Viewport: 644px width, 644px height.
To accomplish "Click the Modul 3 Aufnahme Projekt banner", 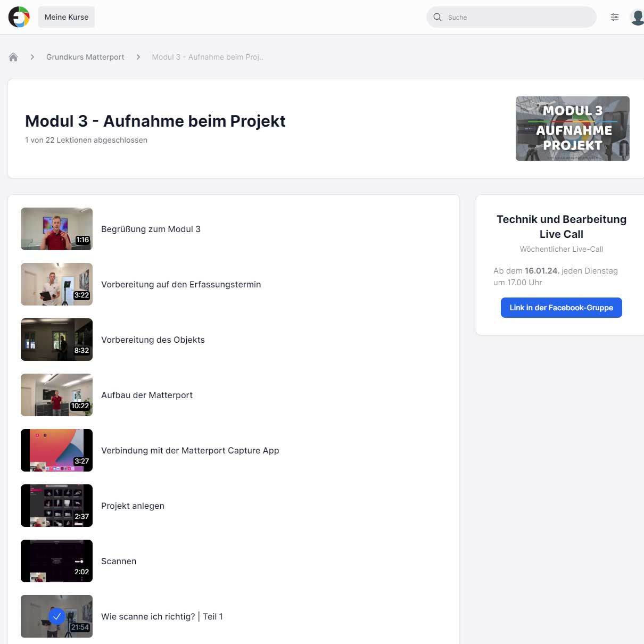I will pyautogui.click(x=572, y=128).
